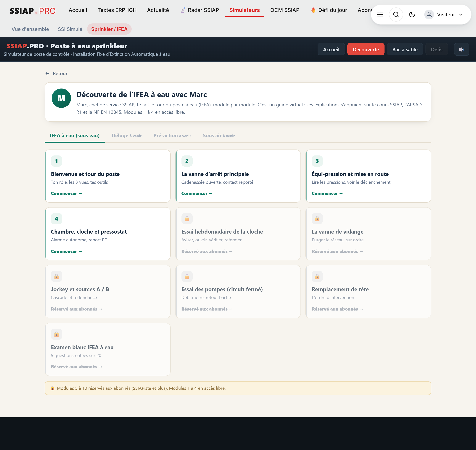
Task: Start Chambre, cloche et pressostat via Commencer
Action: (x=66, y=251)
